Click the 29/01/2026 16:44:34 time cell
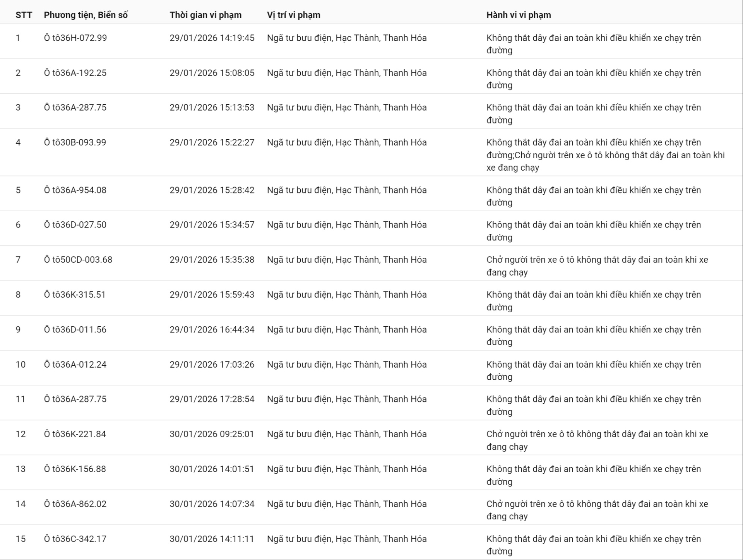 pyautogui.click(x=212, y=330)
